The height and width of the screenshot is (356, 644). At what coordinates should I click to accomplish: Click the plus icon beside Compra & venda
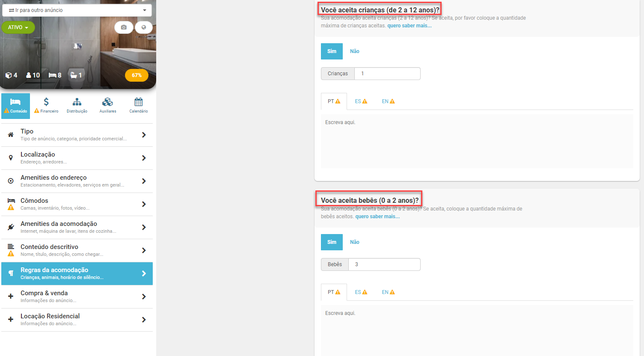(11, 297)
